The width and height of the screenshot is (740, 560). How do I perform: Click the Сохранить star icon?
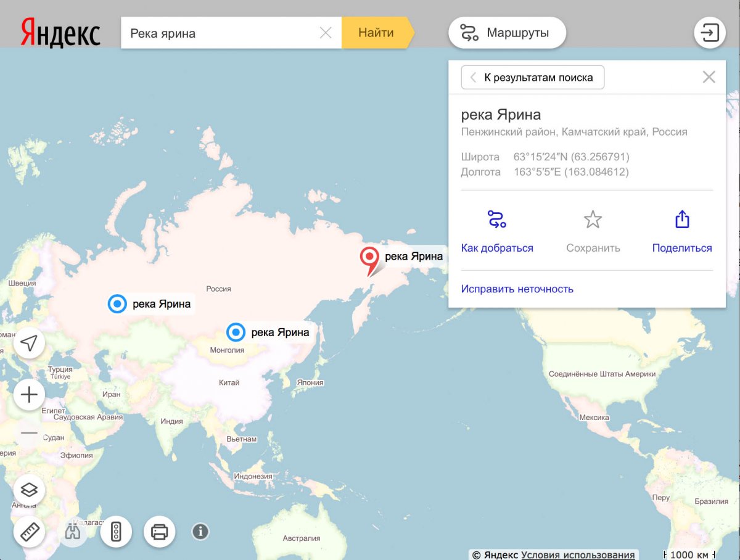(593, 219)
